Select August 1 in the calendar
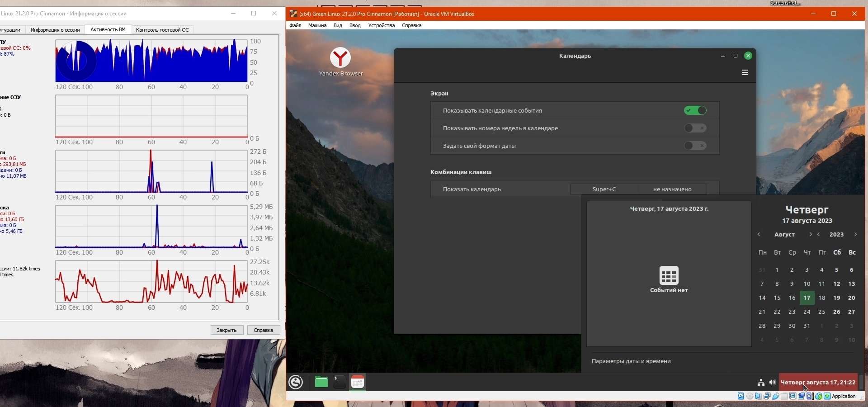 (777, 270)
